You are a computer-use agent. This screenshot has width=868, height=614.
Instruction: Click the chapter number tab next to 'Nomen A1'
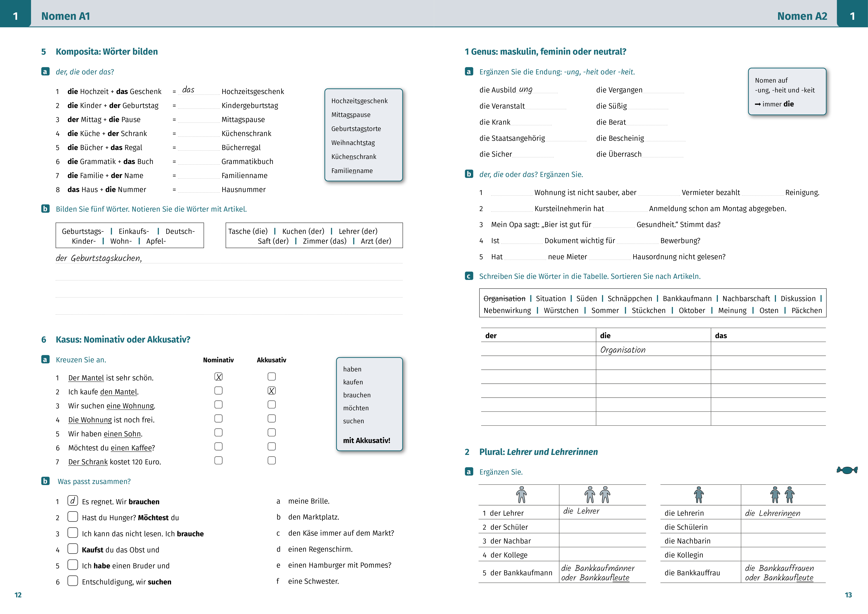(x=16, y=14)
